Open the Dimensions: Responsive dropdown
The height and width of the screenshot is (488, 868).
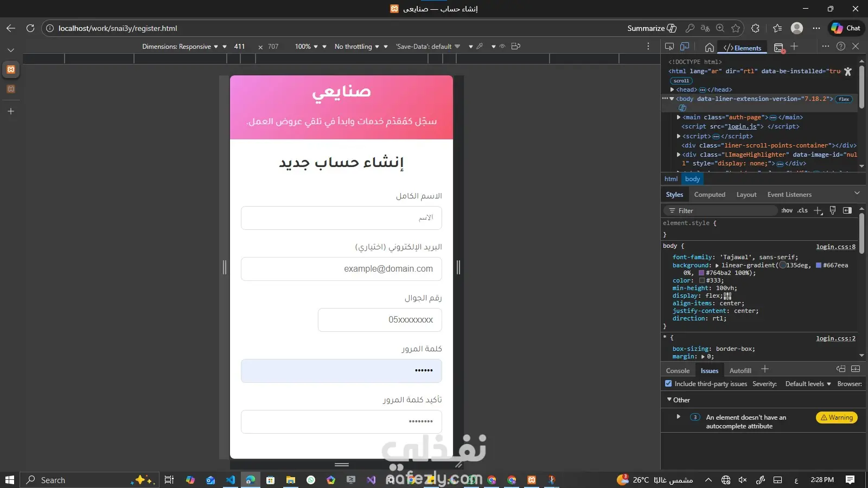point(180,47)
